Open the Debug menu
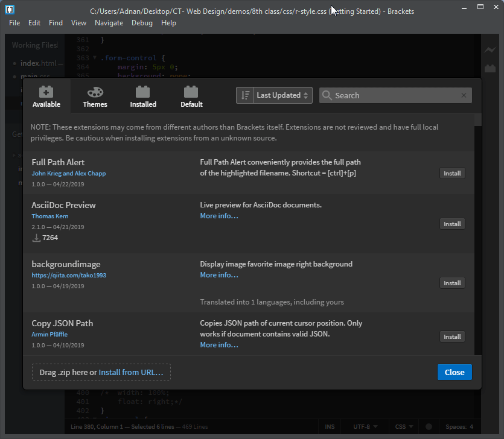 point(142,23)
